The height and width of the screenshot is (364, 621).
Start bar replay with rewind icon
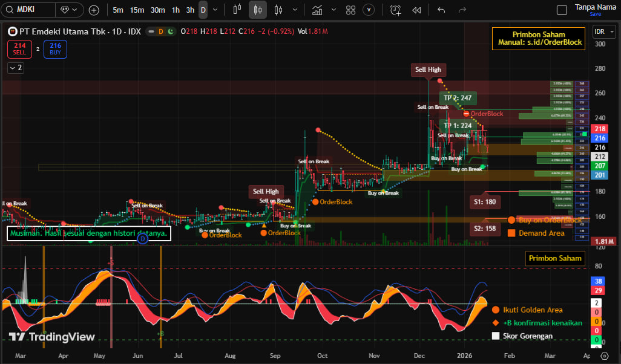(416, 10)
